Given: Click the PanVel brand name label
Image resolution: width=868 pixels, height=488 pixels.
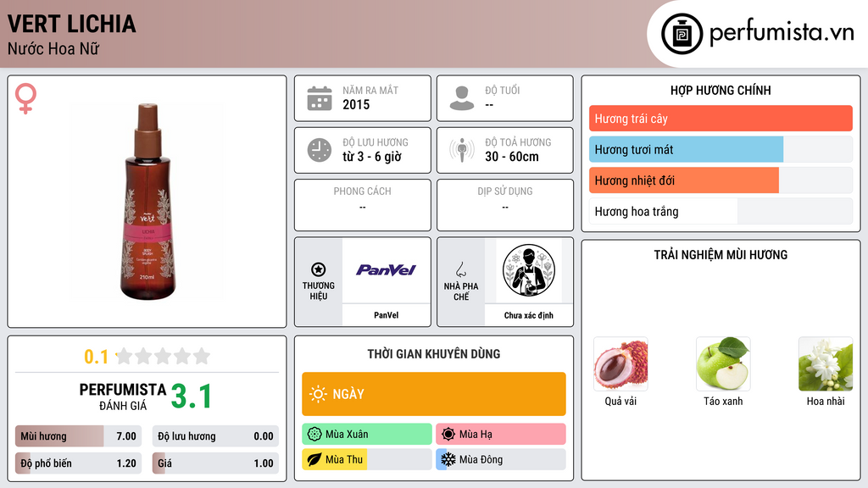Looking at the screenshot, I should pos(386,315).
